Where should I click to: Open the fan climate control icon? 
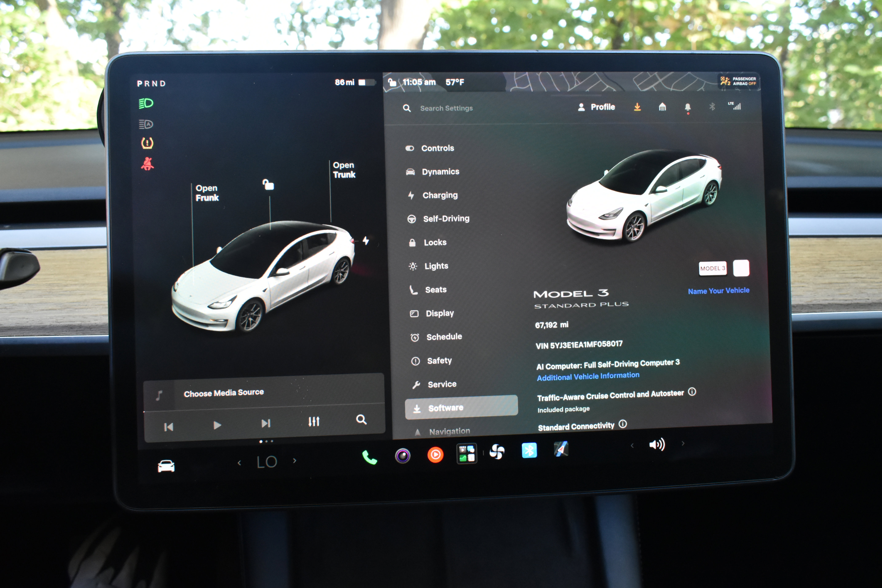tap(497, 452)
